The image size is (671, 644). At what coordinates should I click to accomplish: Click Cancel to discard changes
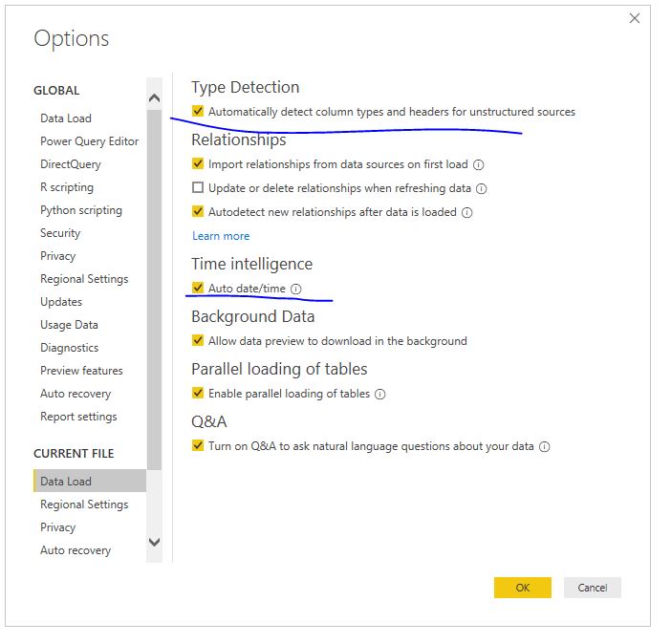[x=593, y=588]
